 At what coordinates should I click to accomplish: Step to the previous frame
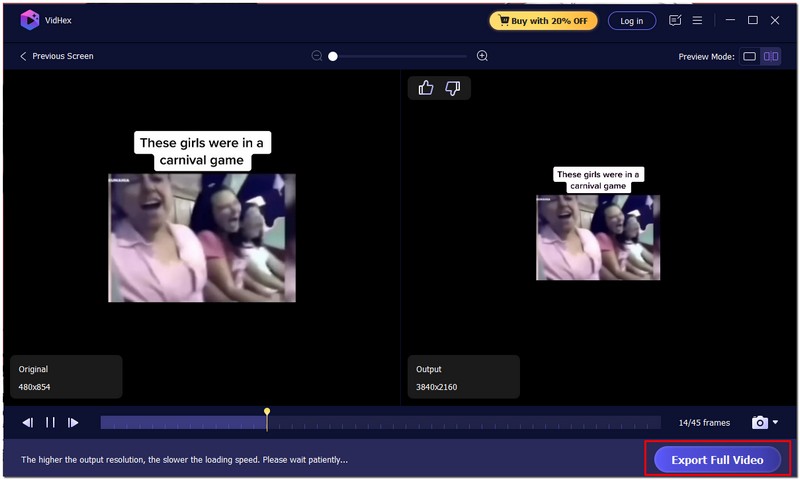coord(28,423)
